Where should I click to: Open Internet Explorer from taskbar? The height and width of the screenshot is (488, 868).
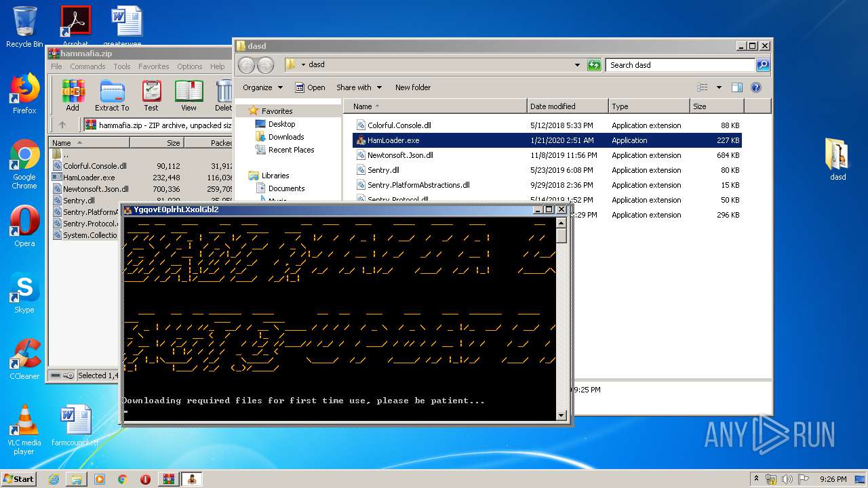pyautogui.click(x=54, y=479)
